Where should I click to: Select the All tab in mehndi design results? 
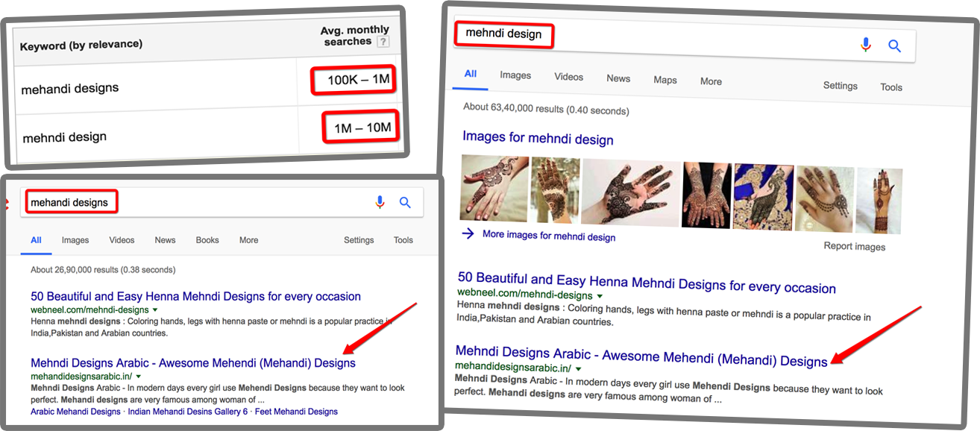coord(471,74)
